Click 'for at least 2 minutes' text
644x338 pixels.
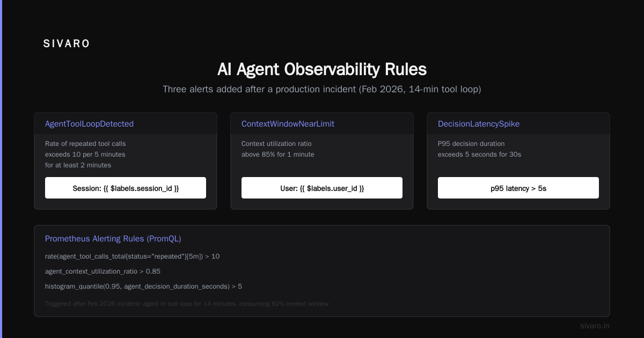pos(78,165)
